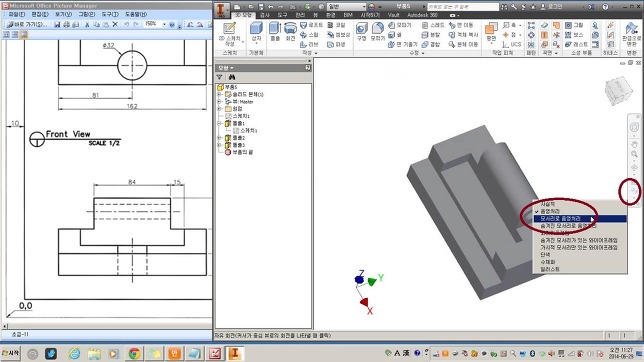Select 부품의 끝 end-of-part marker
644x362 pixels.
pos(239,152)
